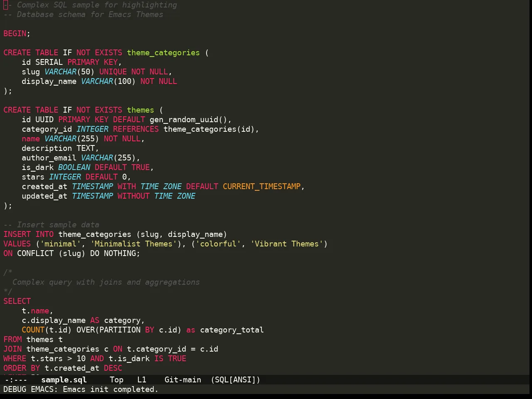Click the Top position indicator in mode line

point(116,379)
